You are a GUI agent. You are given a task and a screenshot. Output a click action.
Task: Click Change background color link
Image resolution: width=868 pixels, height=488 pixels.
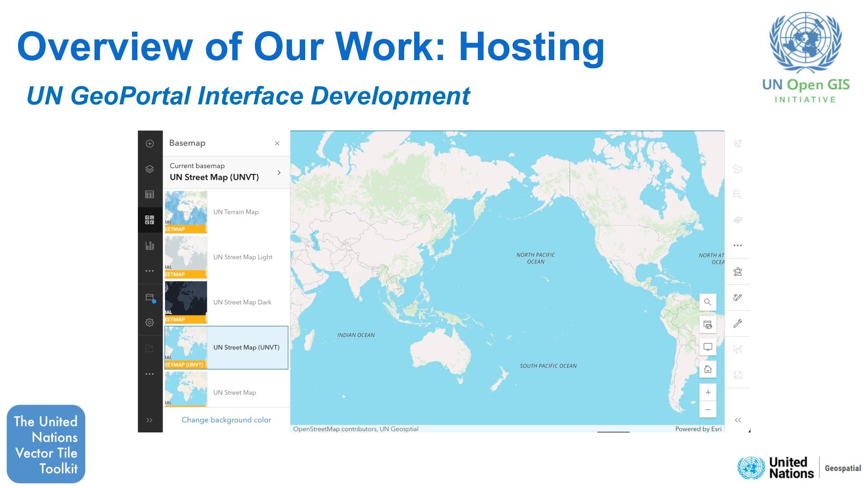pos(226,420)
